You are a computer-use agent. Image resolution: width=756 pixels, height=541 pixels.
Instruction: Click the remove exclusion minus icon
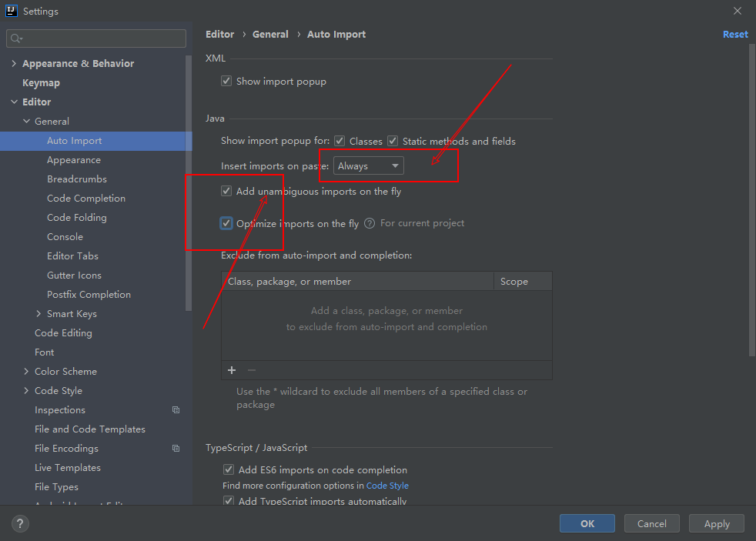tap(251, 370)
